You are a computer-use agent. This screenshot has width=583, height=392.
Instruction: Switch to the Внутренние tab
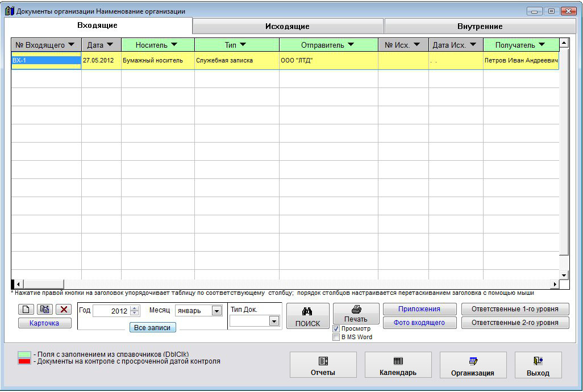pos(480,27)
